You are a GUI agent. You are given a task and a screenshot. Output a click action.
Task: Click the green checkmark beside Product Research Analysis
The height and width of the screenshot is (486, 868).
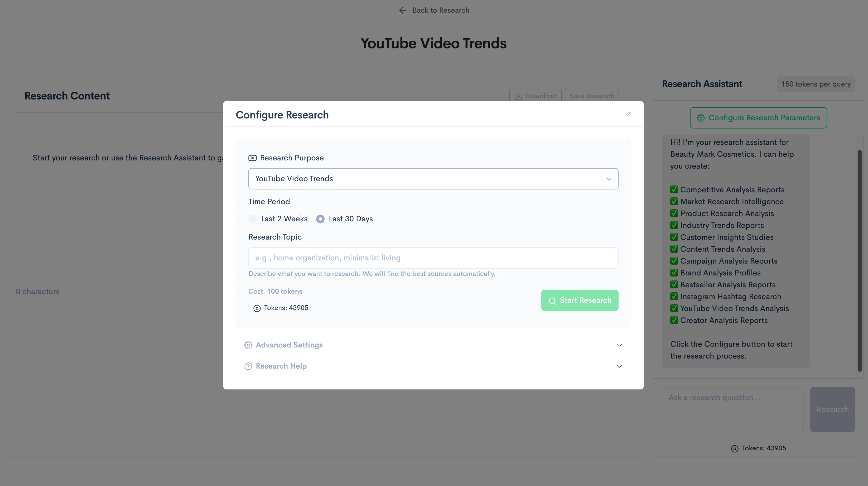coord(674,213)
